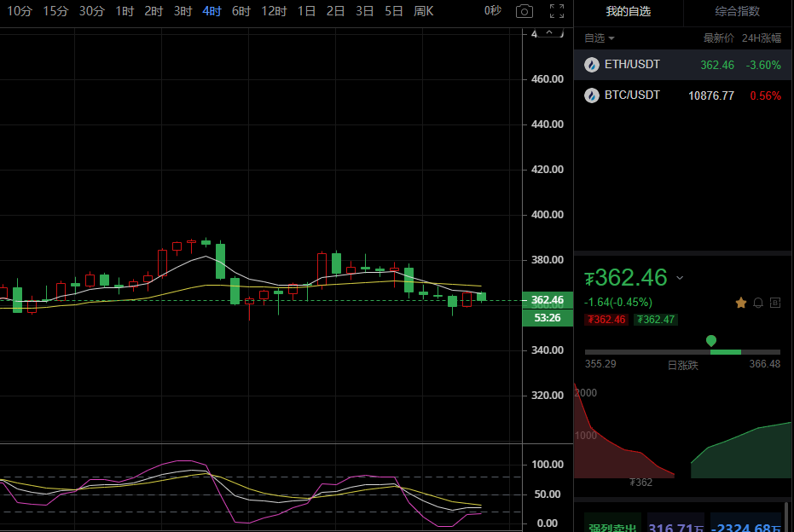
Task: Click the BTC/USDT coin icon
Action: click(591, 95)
